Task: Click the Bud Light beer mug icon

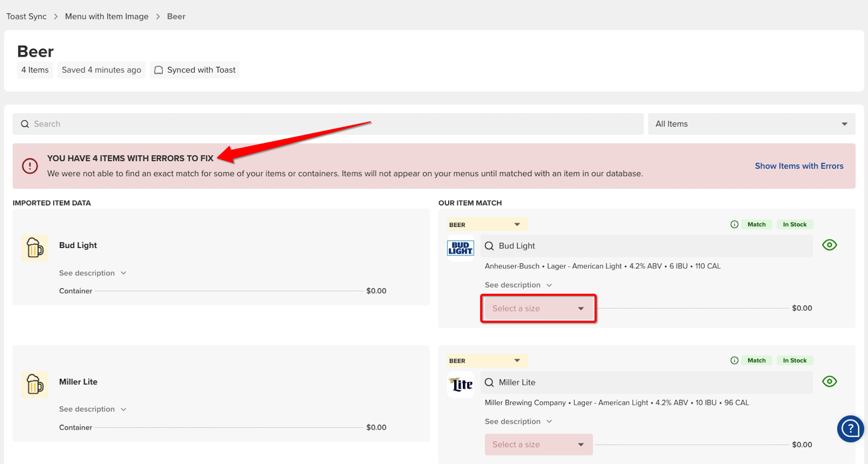Action: [35, 248]
